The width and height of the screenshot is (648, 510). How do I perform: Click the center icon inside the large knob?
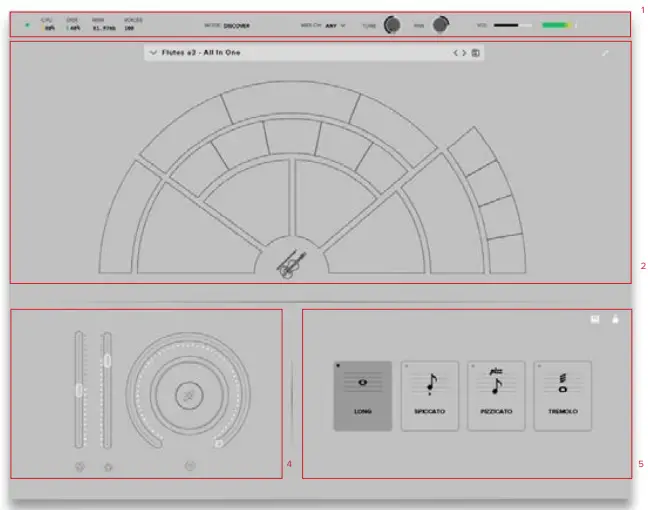tap(189, 396)
